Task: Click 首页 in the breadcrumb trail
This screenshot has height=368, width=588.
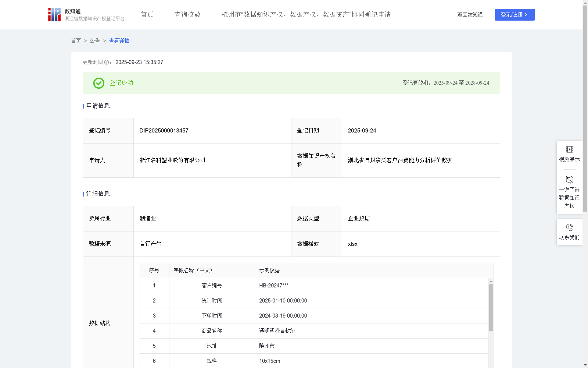Action: pos(76,40)
